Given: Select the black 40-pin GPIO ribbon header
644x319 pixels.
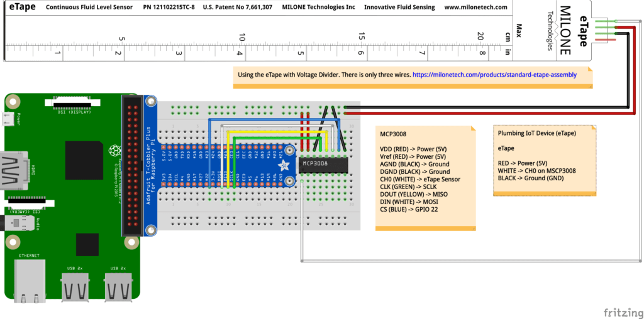Looking at the screenshot, I should [132, 165].
